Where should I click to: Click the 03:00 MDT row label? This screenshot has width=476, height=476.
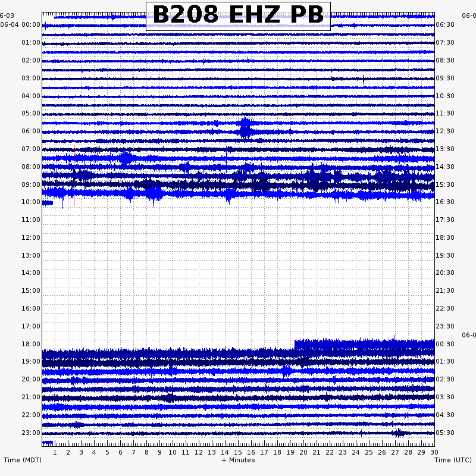[x=31, y=79]
